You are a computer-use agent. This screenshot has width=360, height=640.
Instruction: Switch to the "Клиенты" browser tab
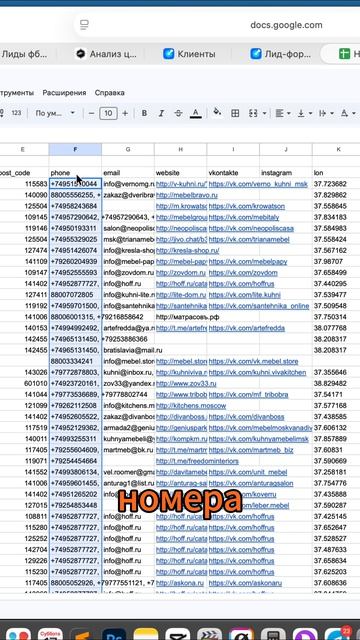189,53
